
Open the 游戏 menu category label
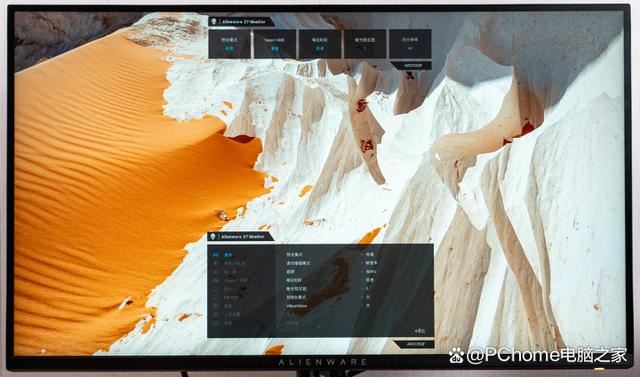click(228, 255)
